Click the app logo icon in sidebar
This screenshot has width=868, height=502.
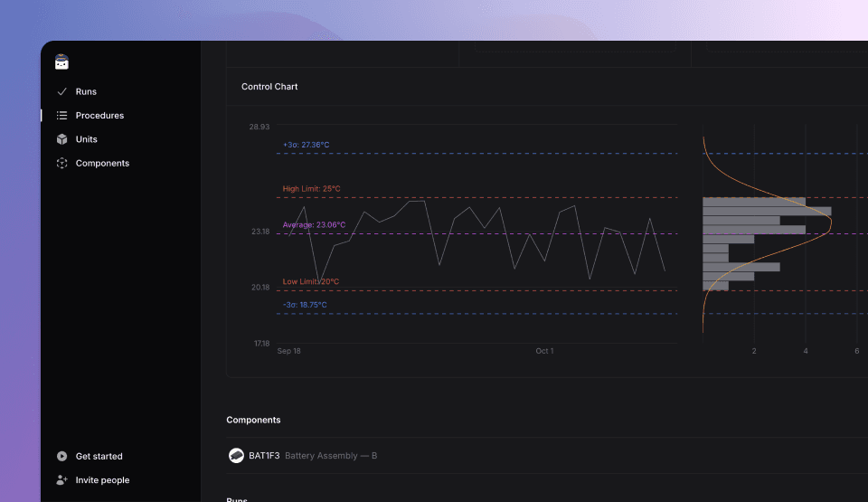click(61, 62)
